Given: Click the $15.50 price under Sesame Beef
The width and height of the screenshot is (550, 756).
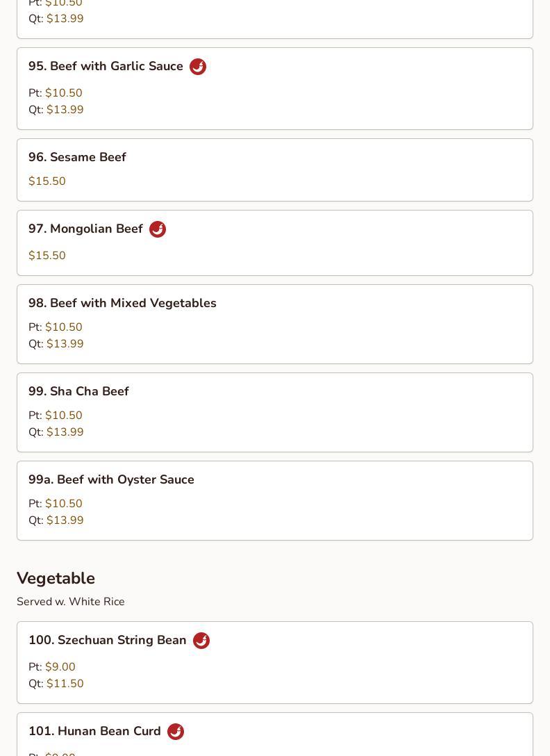Looking at the screenshot, I should [47, 181].
